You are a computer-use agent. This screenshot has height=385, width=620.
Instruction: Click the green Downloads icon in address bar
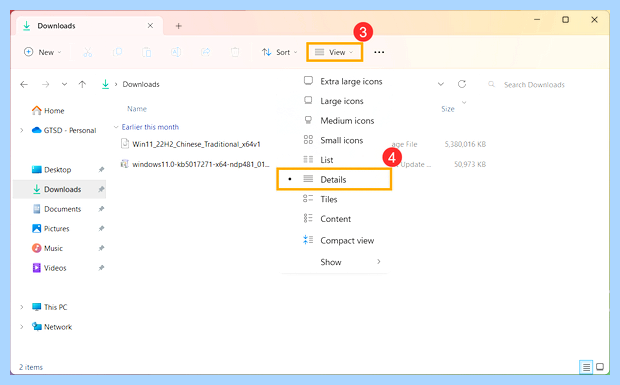105,84
